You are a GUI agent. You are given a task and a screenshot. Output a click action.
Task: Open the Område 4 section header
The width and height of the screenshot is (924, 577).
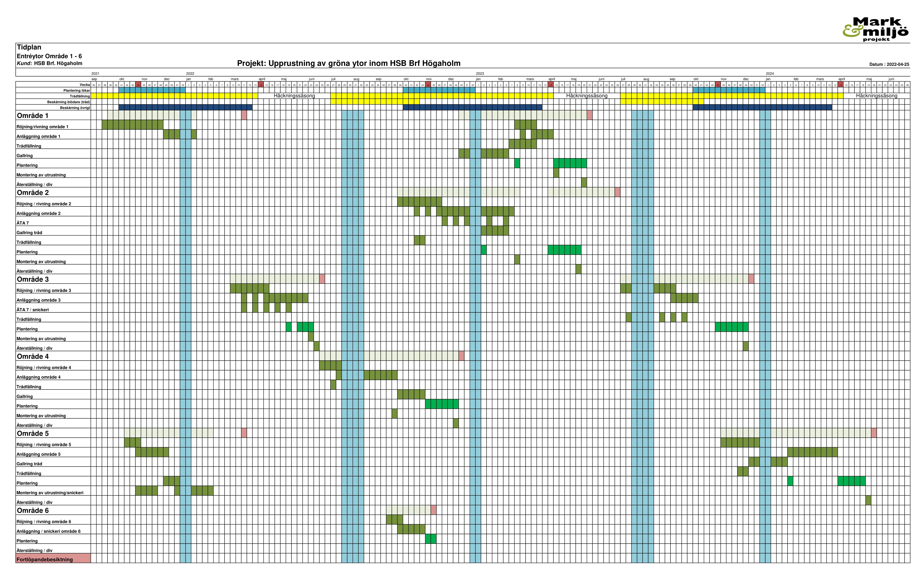coord(33,356)
